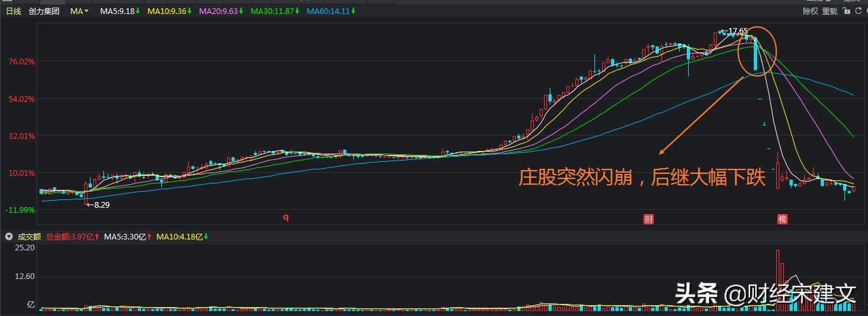Click the volume MA5:3.30亿 label
The height and width of the screenshot is (316, 868).
(x=128, y=236)
